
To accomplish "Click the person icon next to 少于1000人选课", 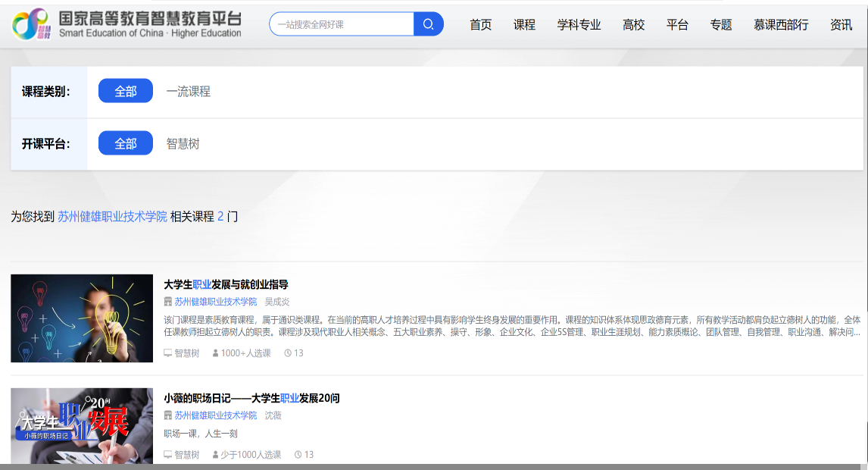I will [216, 455].
